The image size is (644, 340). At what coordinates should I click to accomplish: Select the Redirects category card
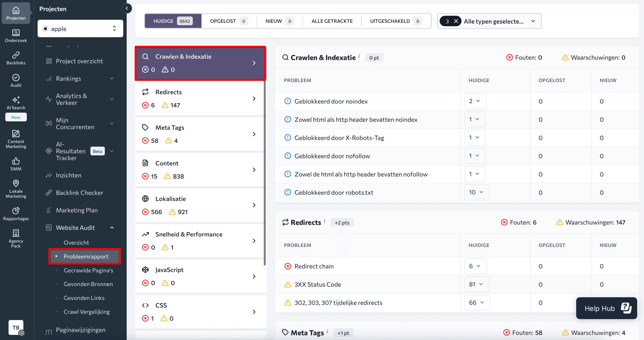tap(200, 99)
